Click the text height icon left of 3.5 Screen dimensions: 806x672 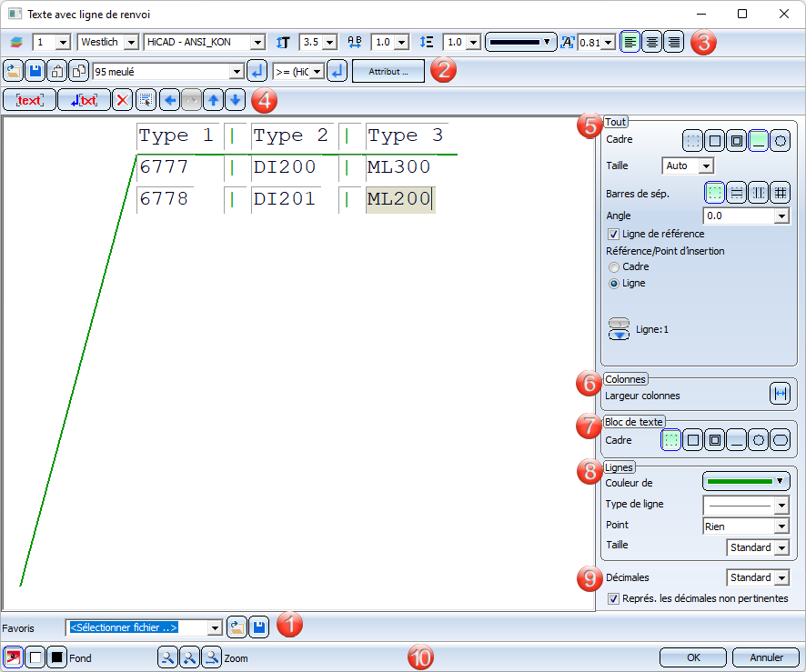pyautogui.click(x=283, y=42)
